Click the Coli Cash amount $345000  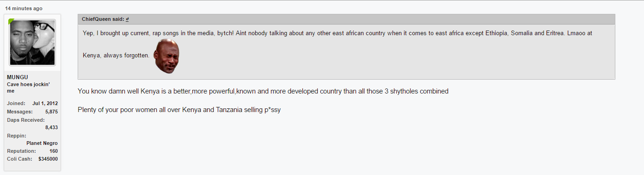tap(48, 159)
